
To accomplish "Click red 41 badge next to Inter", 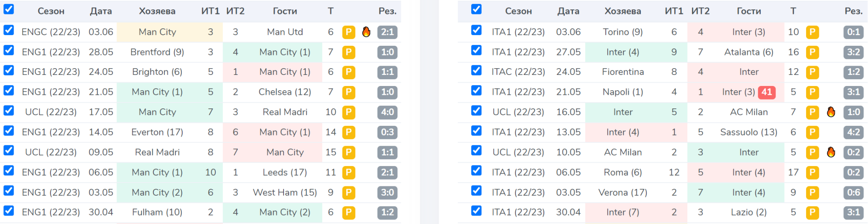I will [767, 92].
